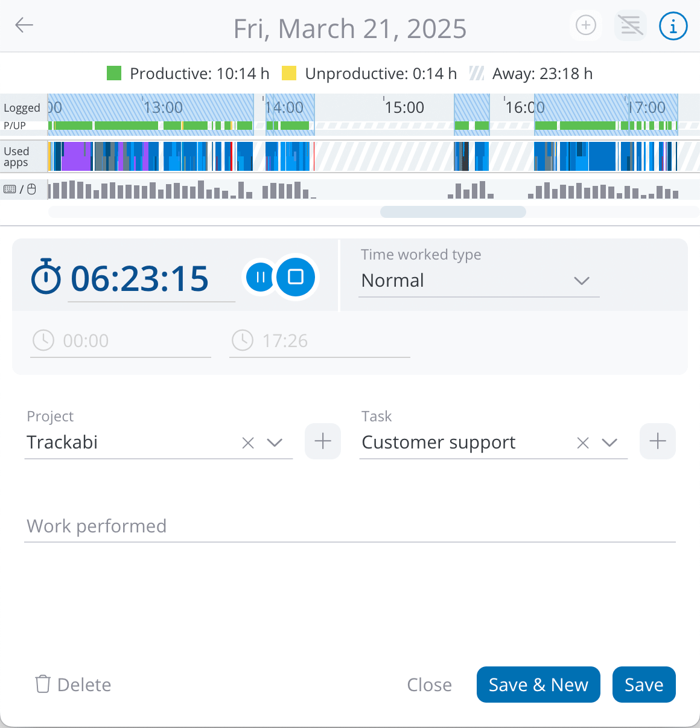Image resolution: width=700 pixels, height=728 pixels.
Task: Click the Work performed text field
Action: click(241, 525)
